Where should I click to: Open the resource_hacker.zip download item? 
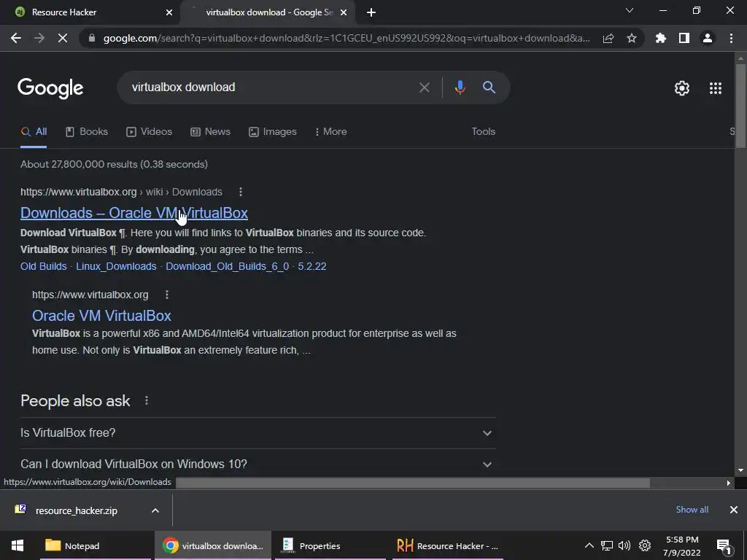76,510
